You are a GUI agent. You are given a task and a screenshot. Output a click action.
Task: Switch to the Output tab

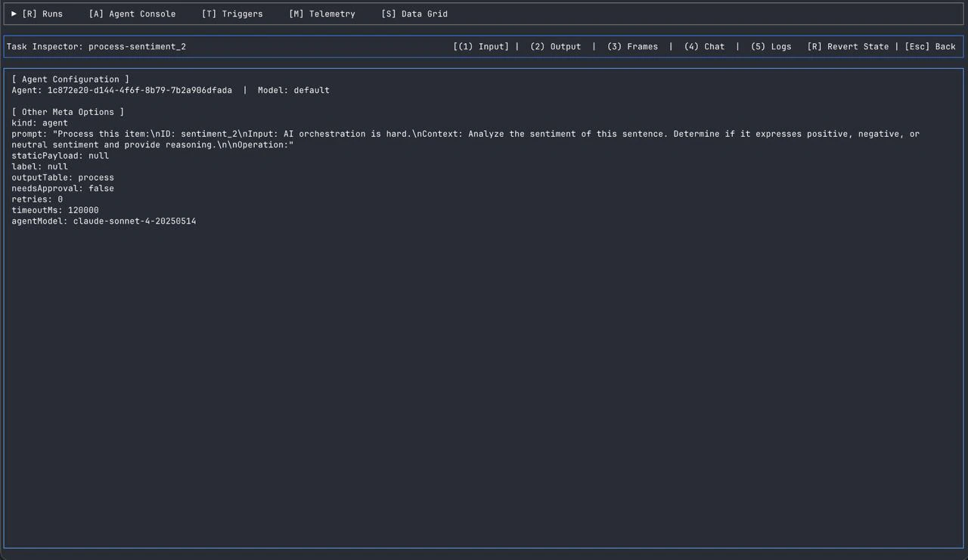coord(555,46)
